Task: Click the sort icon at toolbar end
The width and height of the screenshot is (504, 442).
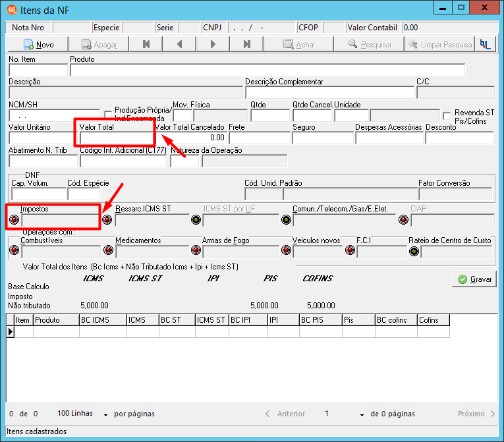Action: point(485,44)
